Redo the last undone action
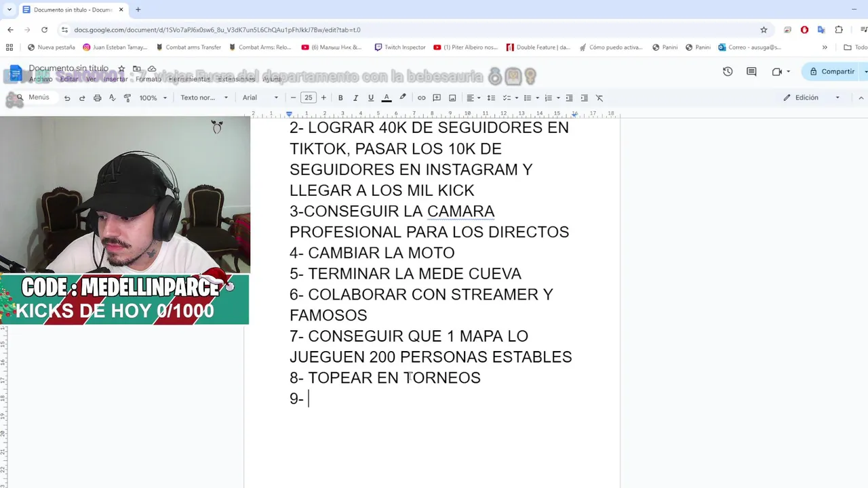The width and height of the screenshot is (868, 488). pos(82,98)
